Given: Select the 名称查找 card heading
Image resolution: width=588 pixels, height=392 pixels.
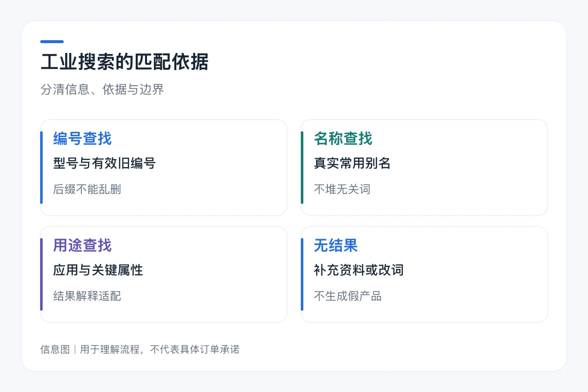Looking at the screenshot, I should pyautogui.click(x=343, y=139).
